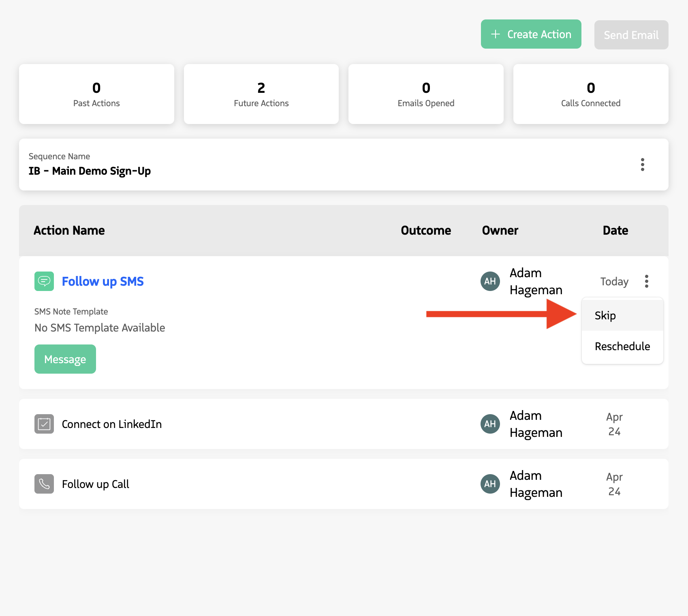Choose Reschedule from the context menu
The image size is (688, 616).
(x=622, y=346)
